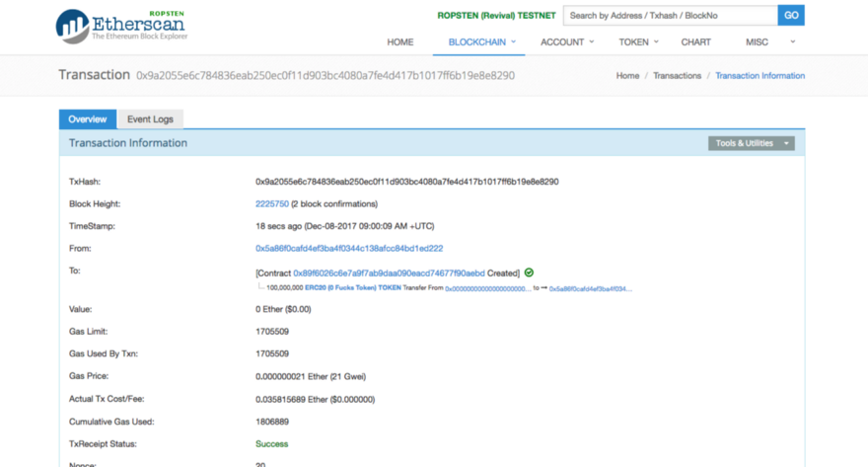Screen dimensions: 868x467
Task: Expand the MISC dropdown menu
Action: coord(761,42)
